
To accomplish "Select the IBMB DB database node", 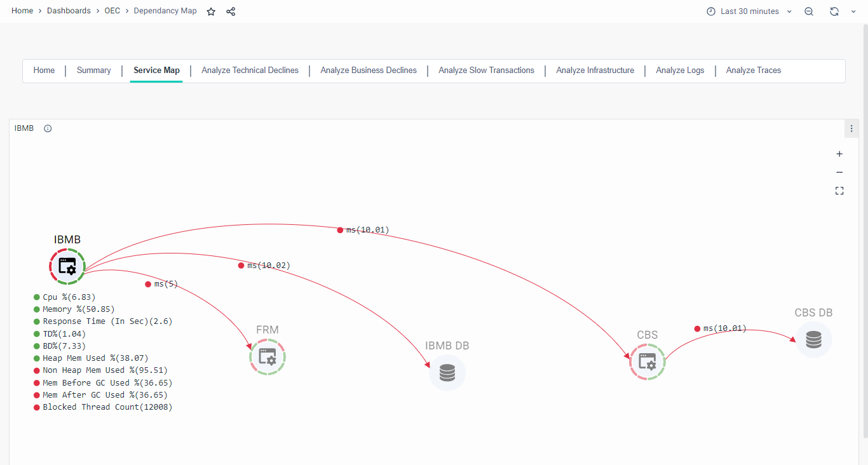I will (x=447, y=373).
